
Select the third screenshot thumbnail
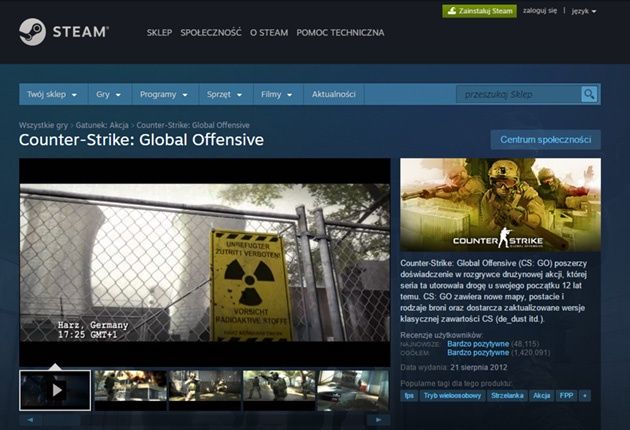[x=205, y=390]
